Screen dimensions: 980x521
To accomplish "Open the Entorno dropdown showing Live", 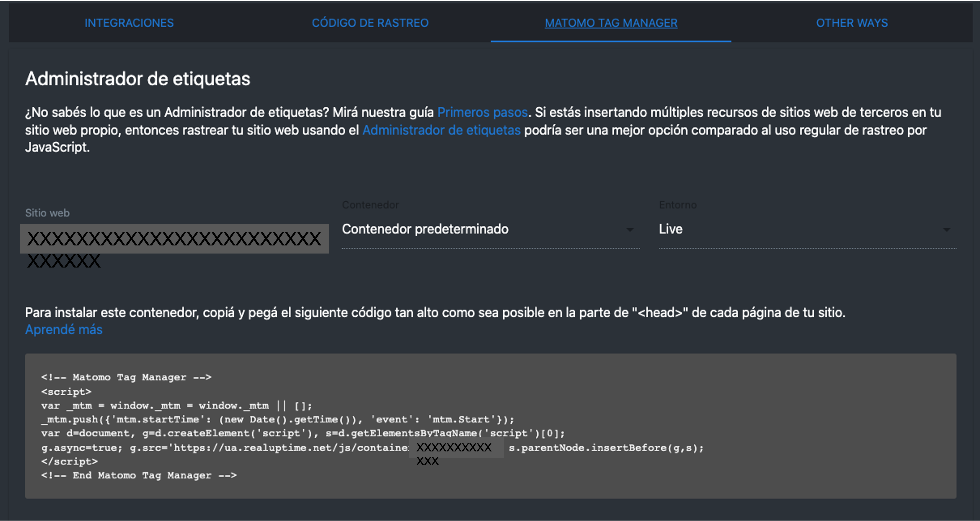I will click(808, 229).
